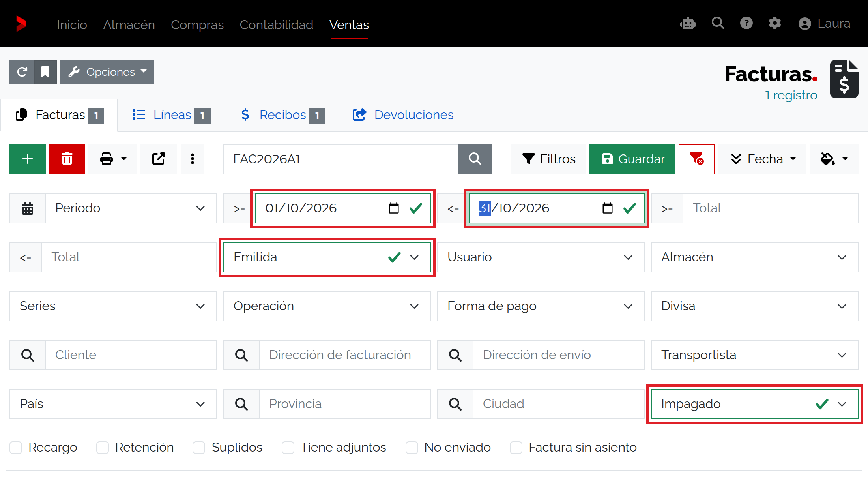
Task: Open the Laura user account menu
Action: [824, 24]
